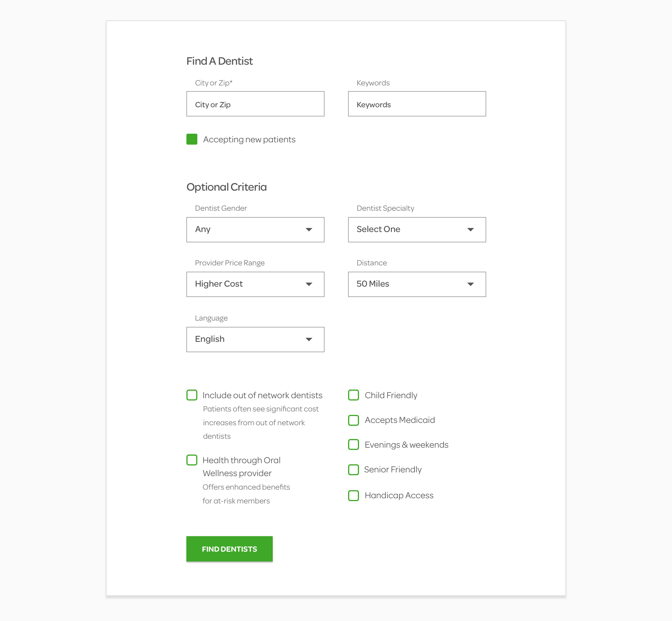This screenshot has height=621, width=672.
Task: Open the Higher Cost price dropdown
Action: tap(255, 284)
